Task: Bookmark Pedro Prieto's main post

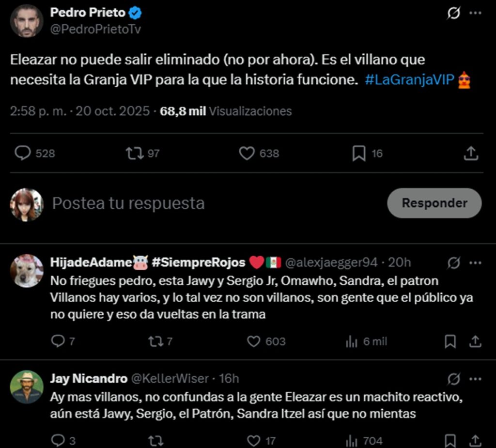Action: [x=358, y=154]
